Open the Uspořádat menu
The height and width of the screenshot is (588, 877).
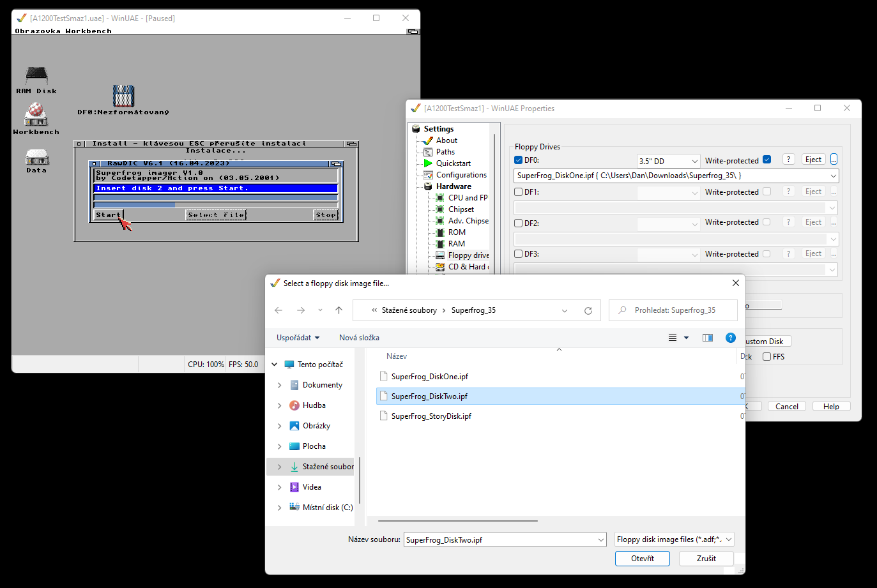click(298, 338)
